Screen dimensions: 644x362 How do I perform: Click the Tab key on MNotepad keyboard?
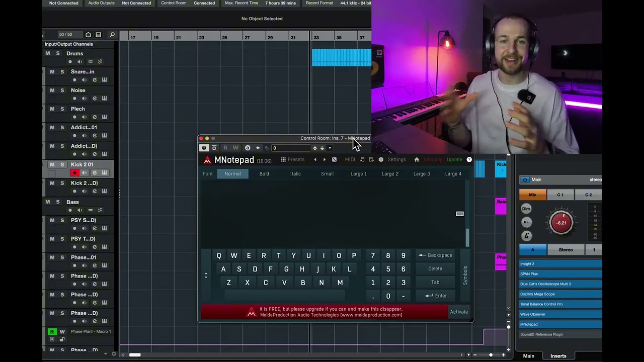tap(435, 282)
